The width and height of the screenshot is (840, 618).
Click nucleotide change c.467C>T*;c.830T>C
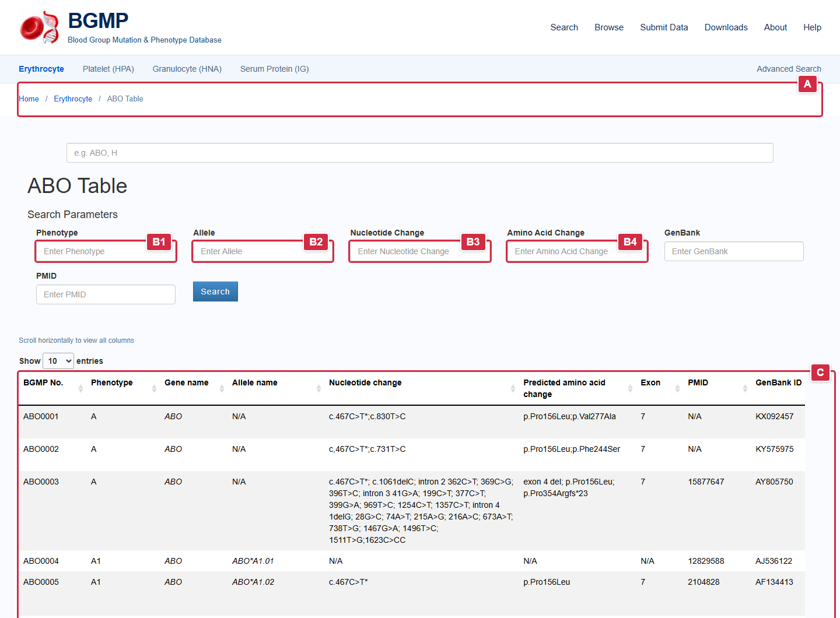[x=367, y=416]
